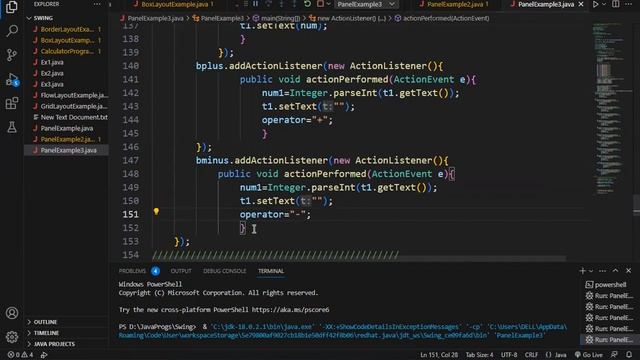The height and width of the screenshot is (360, 640).
Task: Switch to BoxLayoutExample.java editor tab
Action: point(175,4)
